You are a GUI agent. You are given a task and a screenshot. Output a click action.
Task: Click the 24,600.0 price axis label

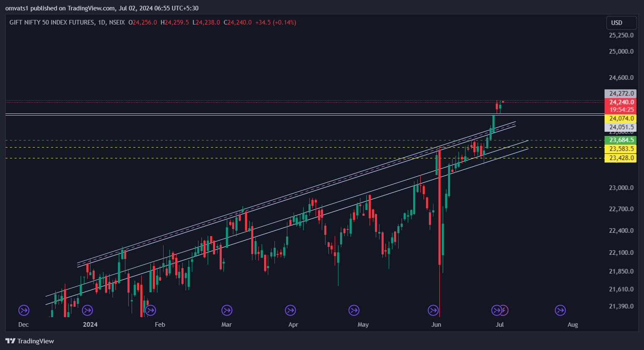(621, 78)
